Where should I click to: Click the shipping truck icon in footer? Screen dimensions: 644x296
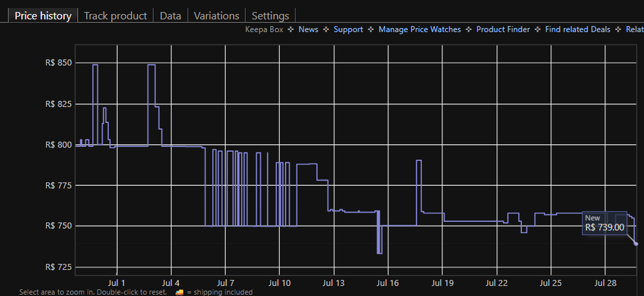pyautogui.click(x=179, y=292)
